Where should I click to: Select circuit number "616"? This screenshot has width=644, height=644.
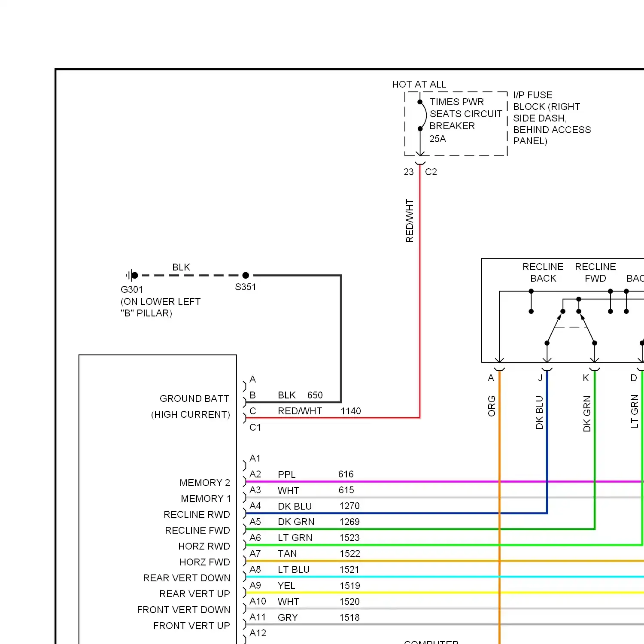click(x=346, y=474)
